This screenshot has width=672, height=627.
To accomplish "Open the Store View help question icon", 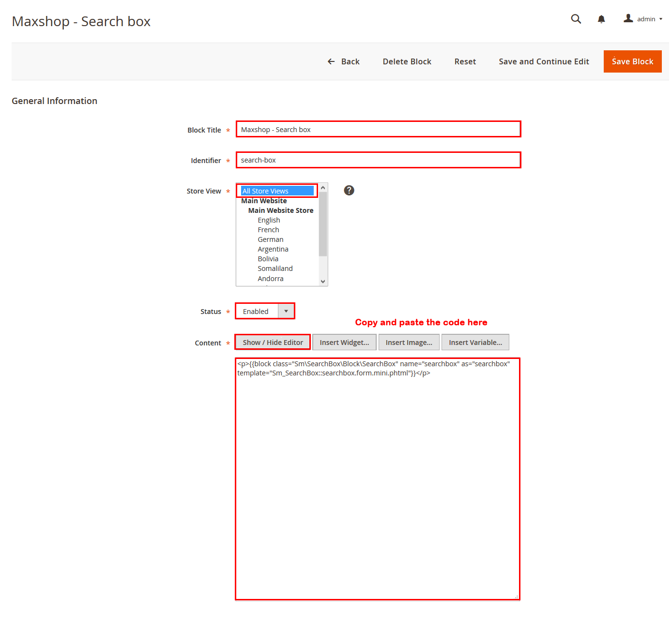I will pyautogui.click(x=349, y=191).
